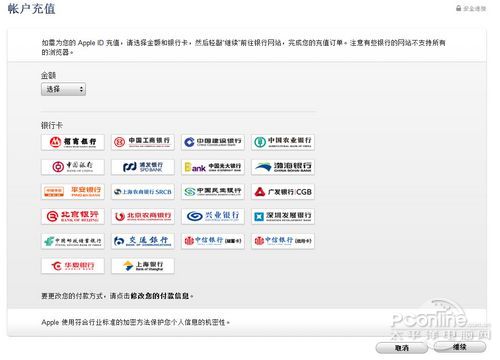Select SPD Bank 浦发银行 option
500x360 pixels.
coord(143,167)
